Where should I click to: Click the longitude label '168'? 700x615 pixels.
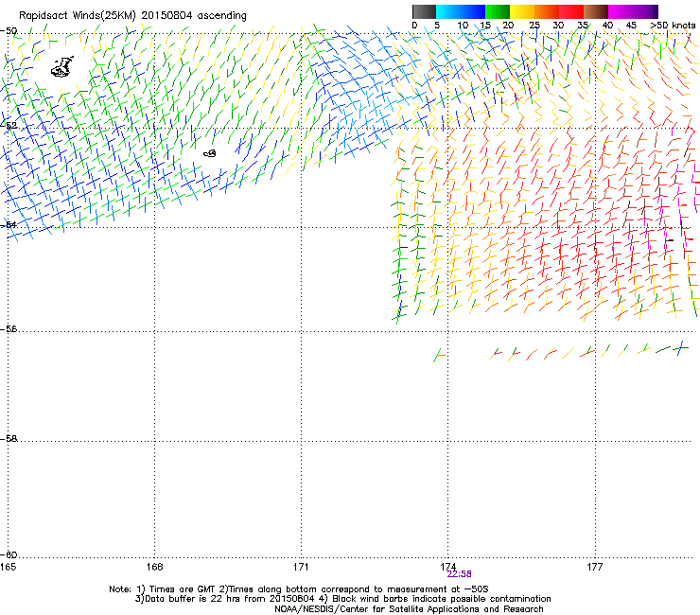(x=154, y=567)
